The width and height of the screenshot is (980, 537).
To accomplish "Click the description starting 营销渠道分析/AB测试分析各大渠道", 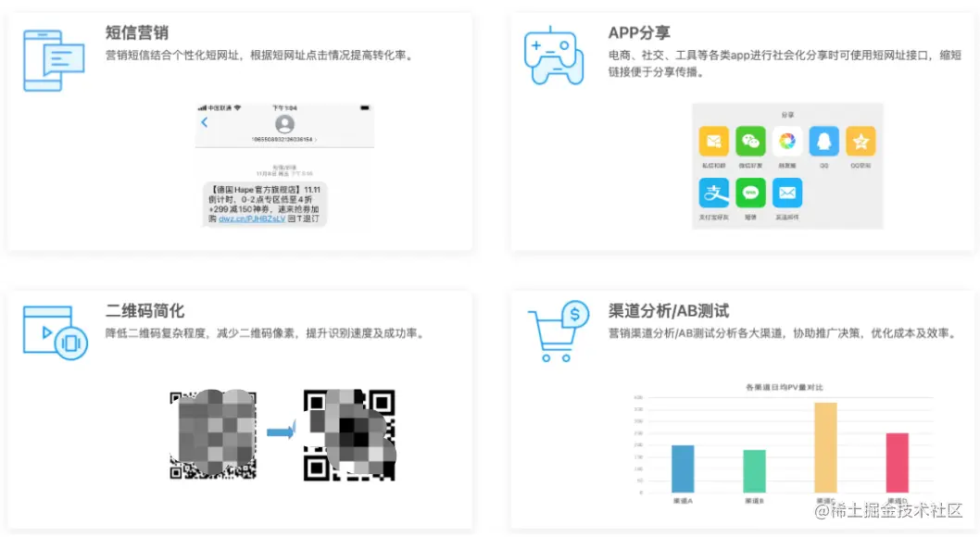I will tap(784, 332).
